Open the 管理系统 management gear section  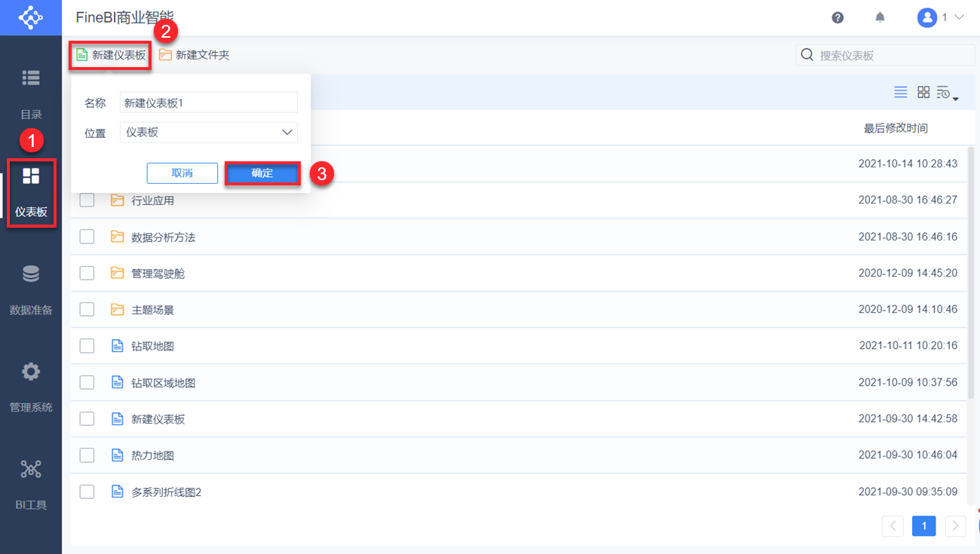coord(31,387)
